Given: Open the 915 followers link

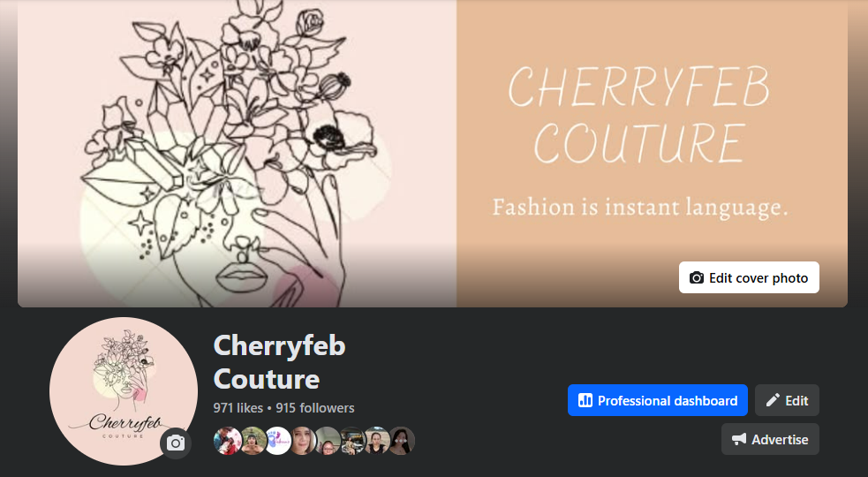Looking at the screenshot, I should pos(315,408).
